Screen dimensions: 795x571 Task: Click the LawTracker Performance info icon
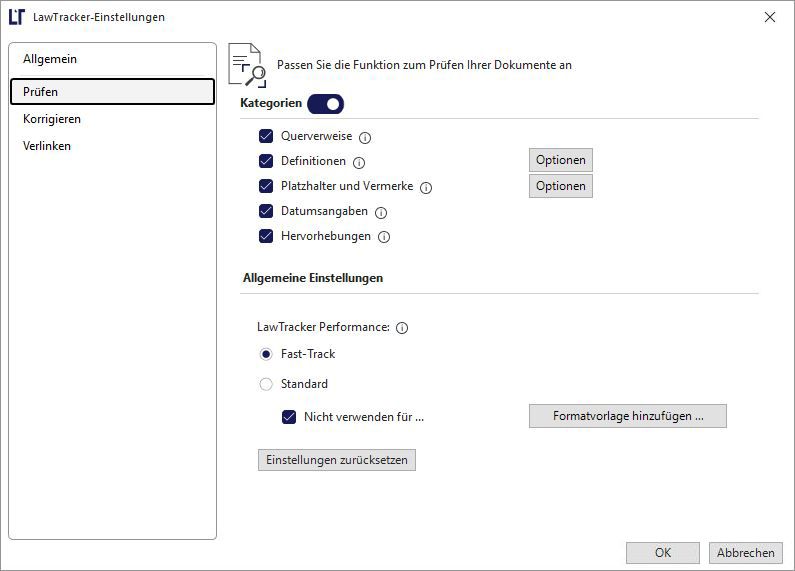tap(402, 328)
